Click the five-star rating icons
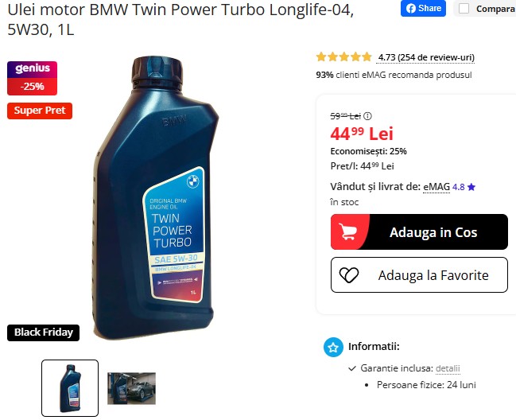Viewport: 516px width, 420px height. [x=344, y=57]
